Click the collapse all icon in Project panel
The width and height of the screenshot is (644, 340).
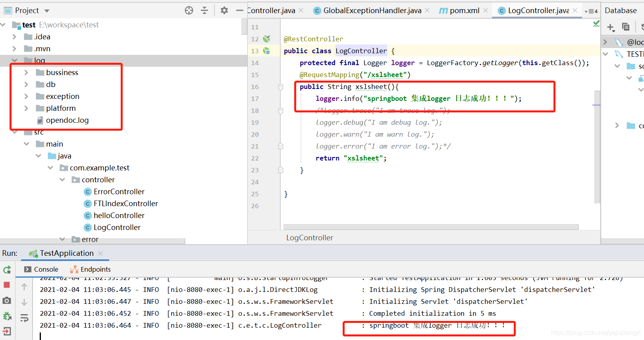(x=204, y=10)
